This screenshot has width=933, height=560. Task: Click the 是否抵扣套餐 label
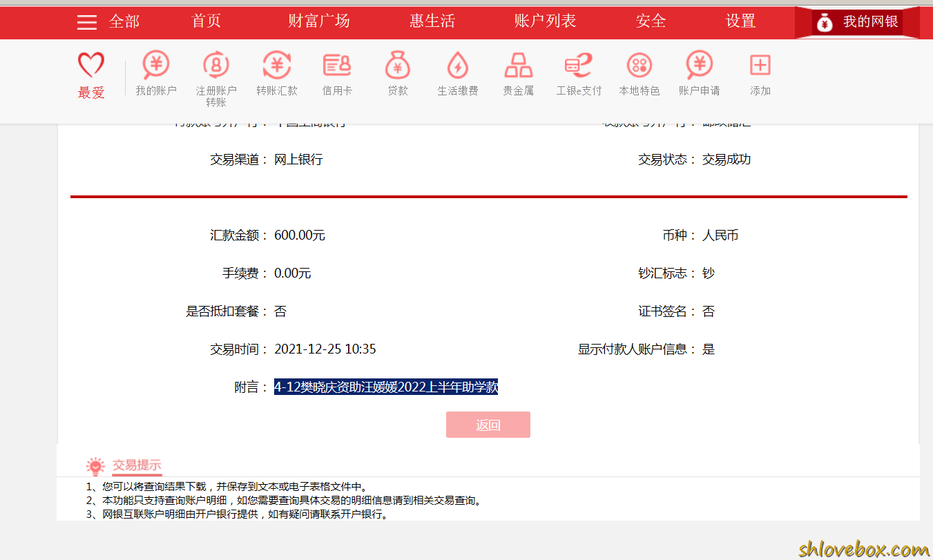pos(227,311)
